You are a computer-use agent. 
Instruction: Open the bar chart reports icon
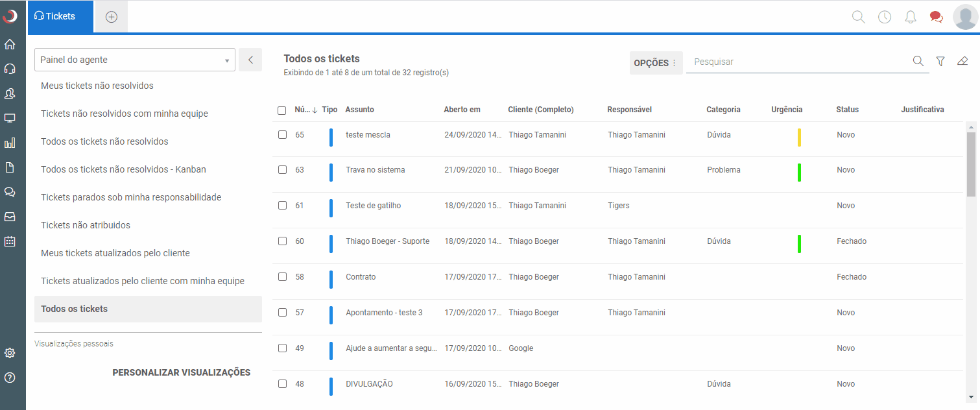point(10,143)
